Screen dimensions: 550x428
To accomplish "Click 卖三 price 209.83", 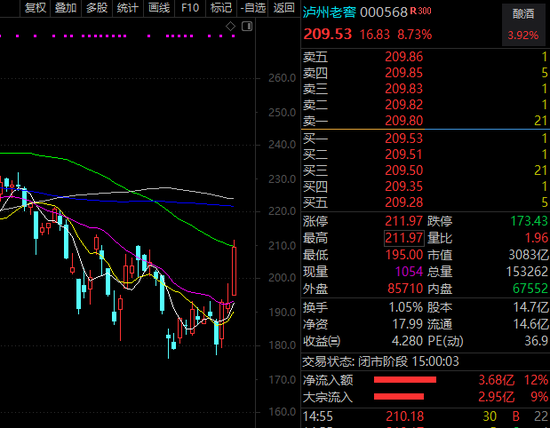I will click(x=404, y=89).
